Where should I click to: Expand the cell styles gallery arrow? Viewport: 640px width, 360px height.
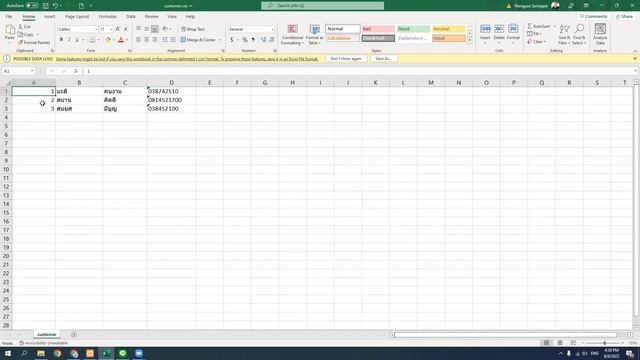(469, 41)
